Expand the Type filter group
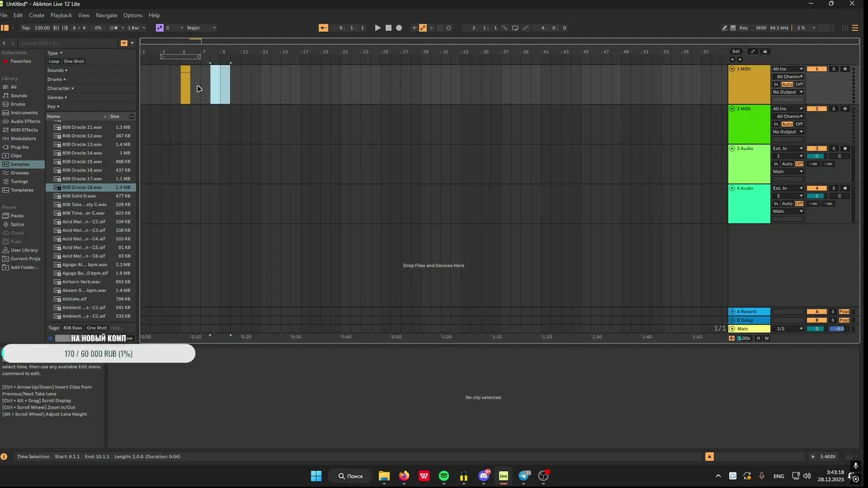Viewport: 868px width, 488px height. pyautogui.click(x=54, y=53)
